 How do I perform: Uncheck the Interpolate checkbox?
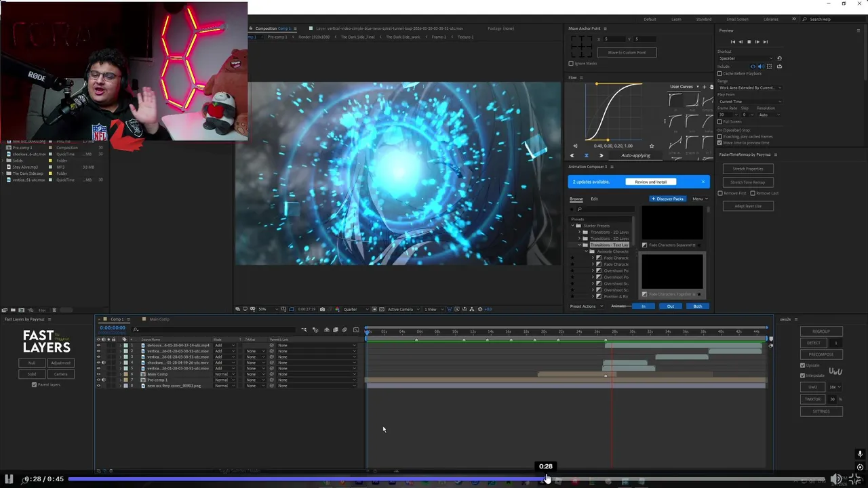[x=803, y=375]
